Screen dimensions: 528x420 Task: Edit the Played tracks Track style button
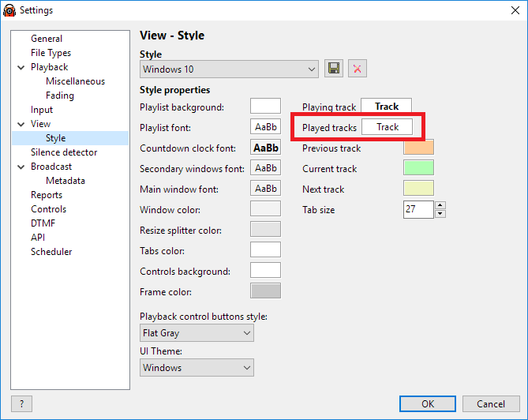pos(388,127)
